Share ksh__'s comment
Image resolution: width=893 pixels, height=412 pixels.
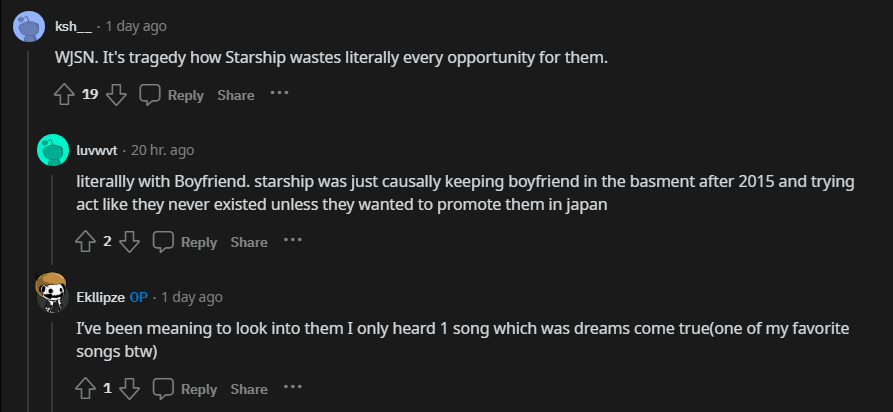(236, 95)
